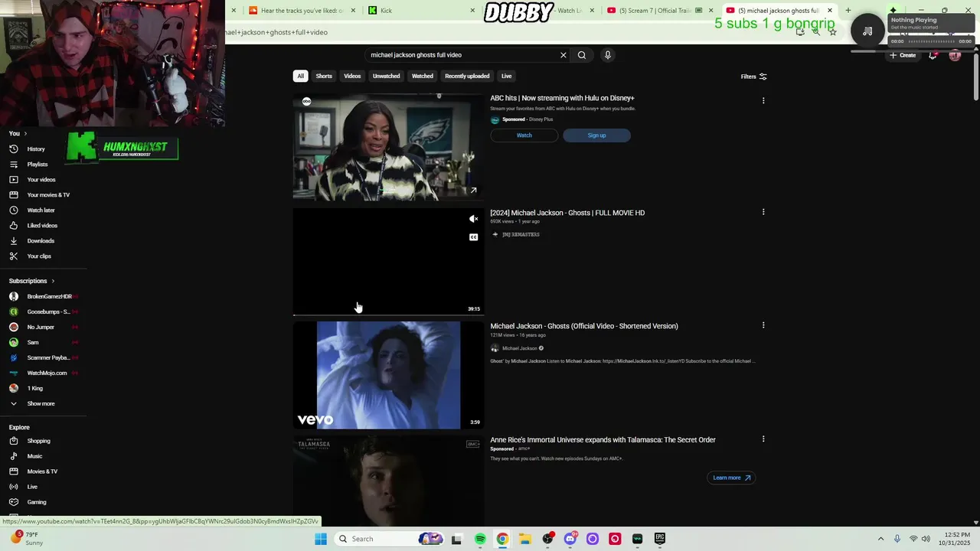Select the Watched filter chip
This screenshot has height=551, width=980.
tap(423, 76)
